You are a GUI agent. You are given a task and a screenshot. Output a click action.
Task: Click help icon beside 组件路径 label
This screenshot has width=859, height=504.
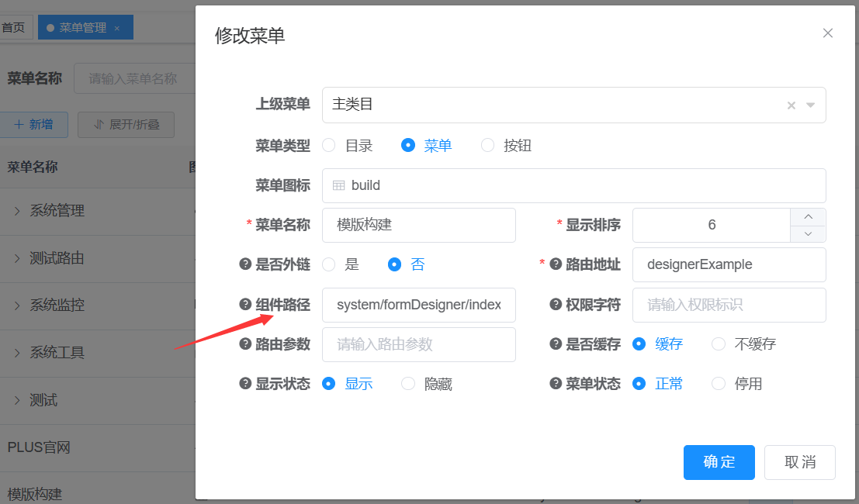click(x=245, y=305)
